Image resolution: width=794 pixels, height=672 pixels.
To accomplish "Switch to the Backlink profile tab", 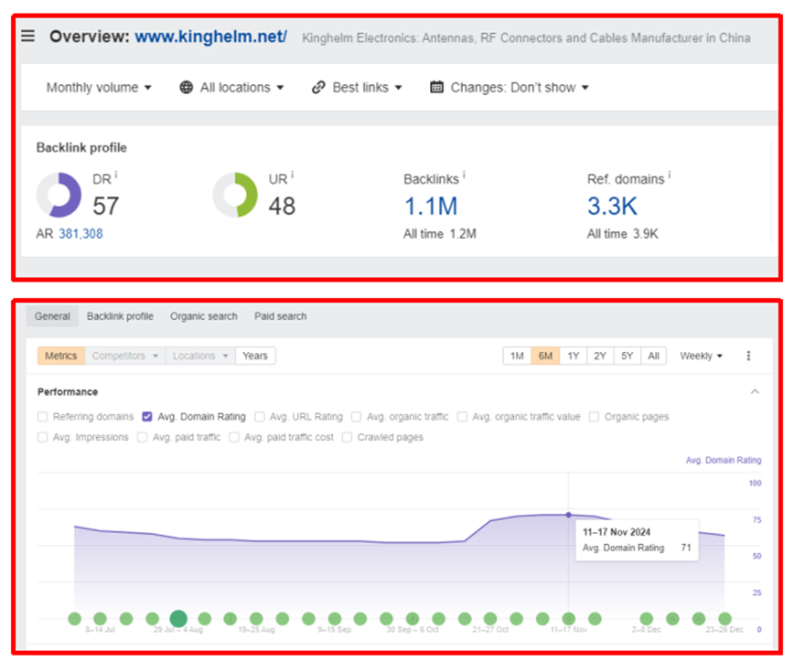I will (120, 316).
